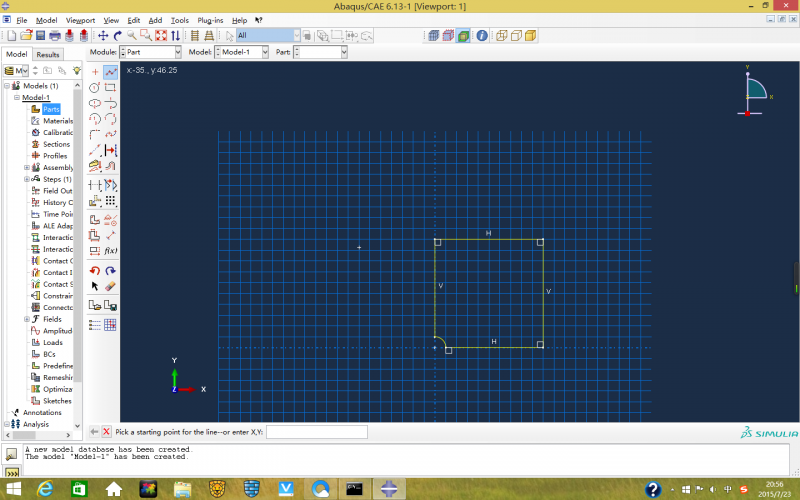Undo the last sketch action

[x=95, y=271]
